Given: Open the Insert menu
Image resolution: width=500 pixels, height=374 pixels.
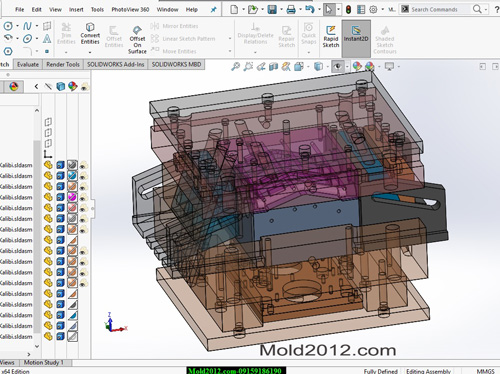Looking at the screenshot, I should [76, 10].
